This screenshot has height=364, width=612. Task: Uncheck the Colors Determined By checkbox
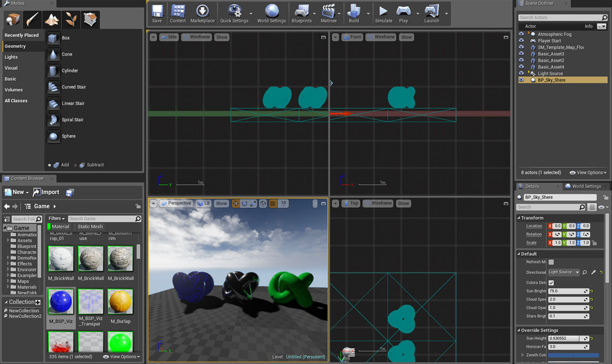(551, 283)
